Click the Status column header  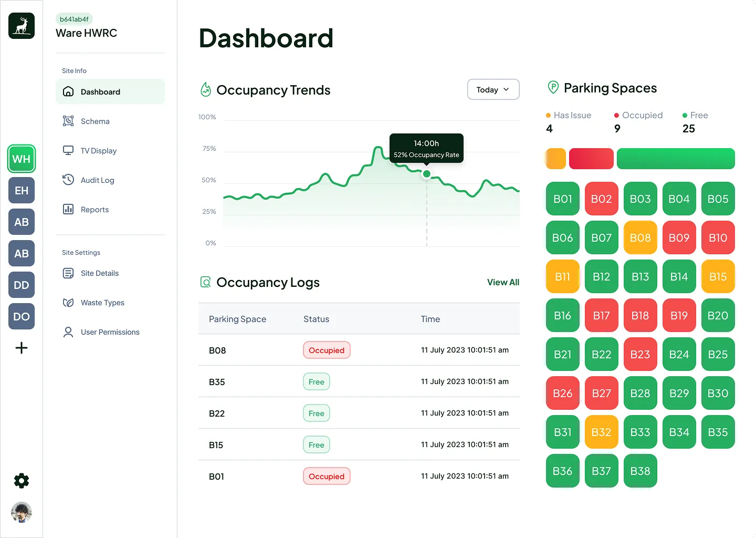[x=317, y=319]
